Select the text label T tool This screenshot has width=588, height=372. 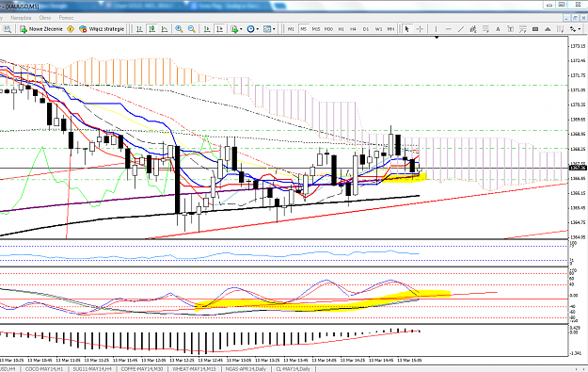[x=510, y=29]
